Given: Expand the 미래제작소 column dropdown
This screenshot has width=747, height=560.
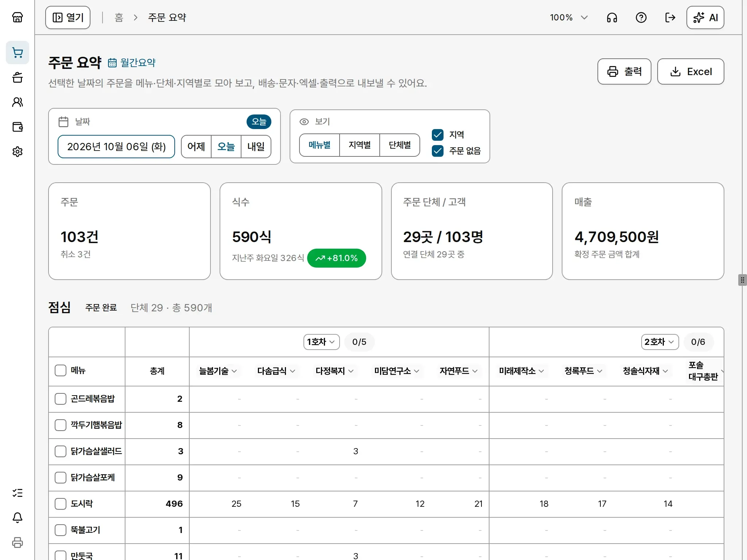Looking at the screenshot, I should 521,371.
